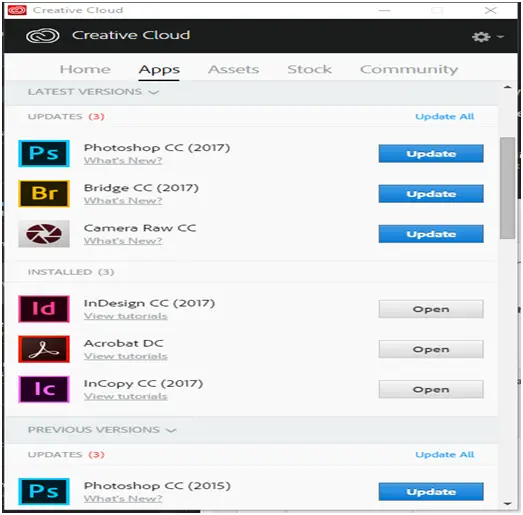Click the Photoshop CC (2015) app icon
The width and height of the screenshot is (523, 515).
(44, 491)
